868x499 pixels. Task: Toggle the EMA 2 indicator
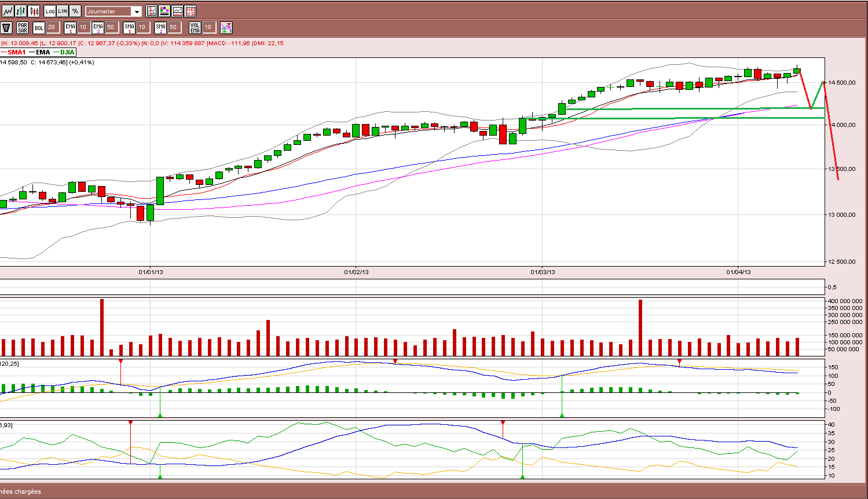click(98, 27)
